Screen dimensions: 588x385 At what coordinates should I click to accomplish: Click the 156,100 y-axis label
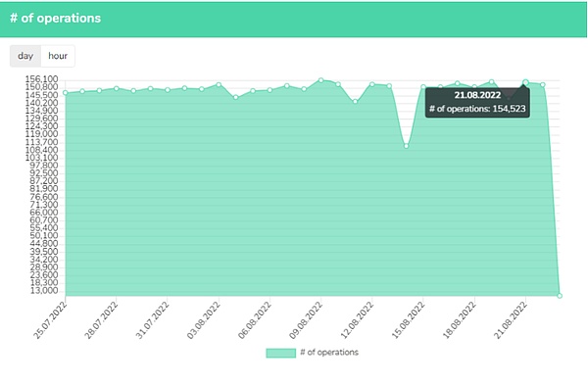pyautogui.click(x=41, y=79)
